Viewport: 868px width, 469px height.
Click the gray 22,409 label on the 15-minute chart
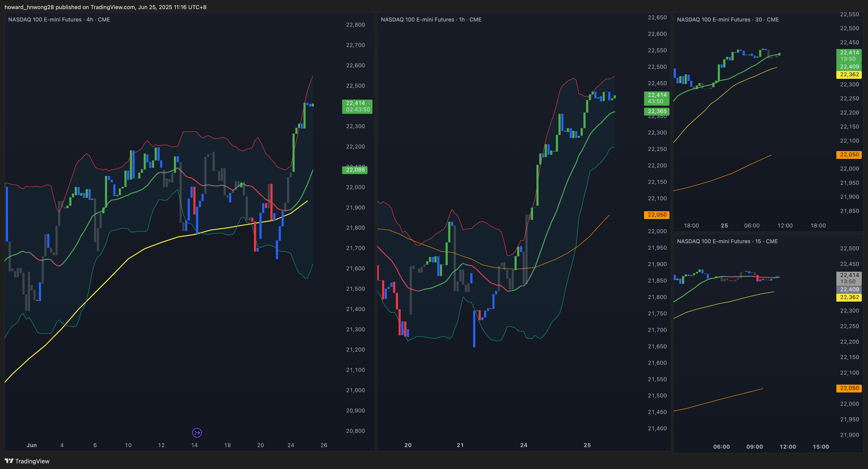point(849,289)
